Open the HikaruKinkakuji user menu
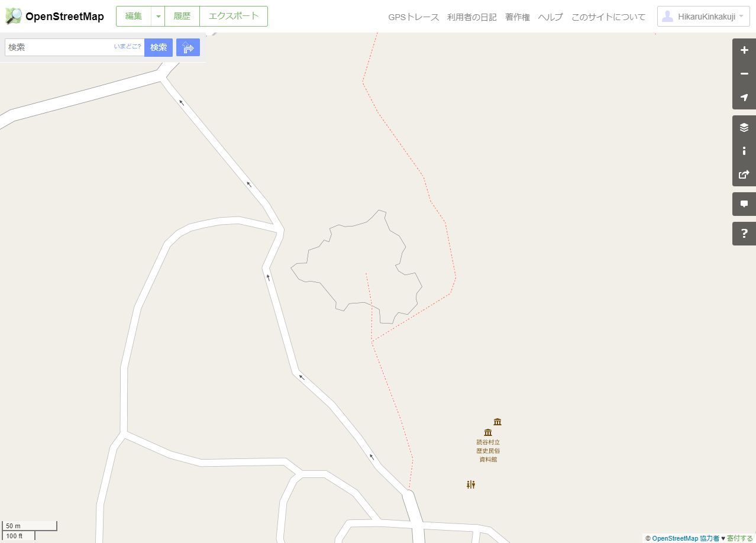 (703, 17)
